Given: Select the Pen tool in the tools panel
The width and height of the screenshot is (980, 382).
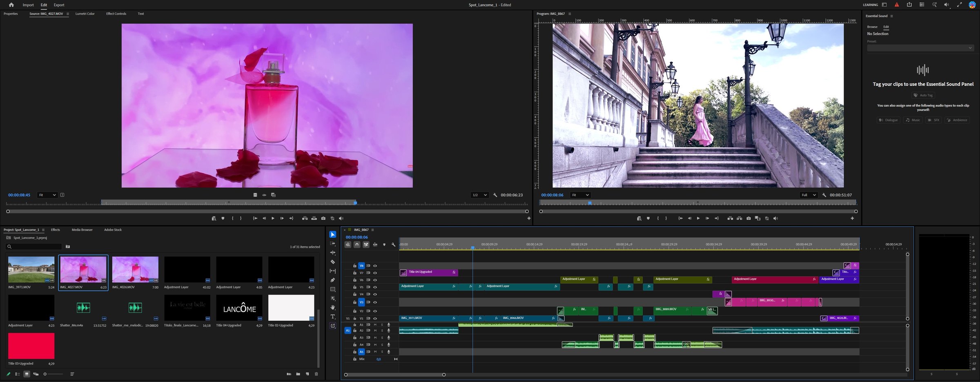Looking at the screenshot, I should tap(333, 280).
